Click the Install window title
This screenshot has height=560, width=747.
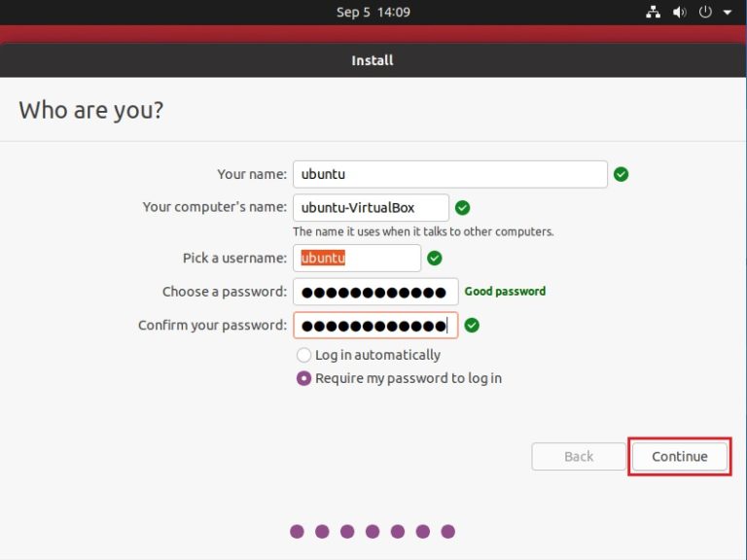[x=373, y=60]
